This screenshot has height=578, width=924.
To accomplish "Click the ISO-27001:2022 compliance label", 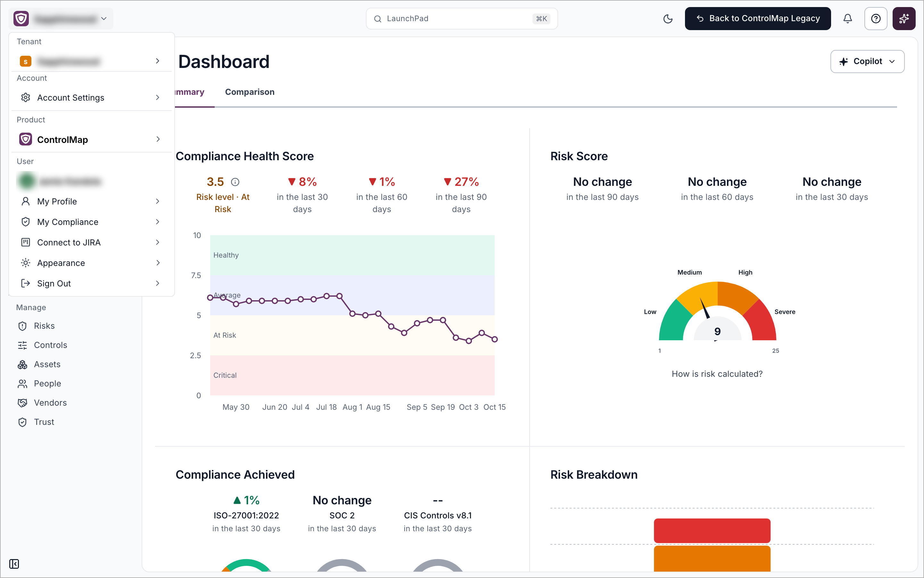I will [x=246, y=516].
